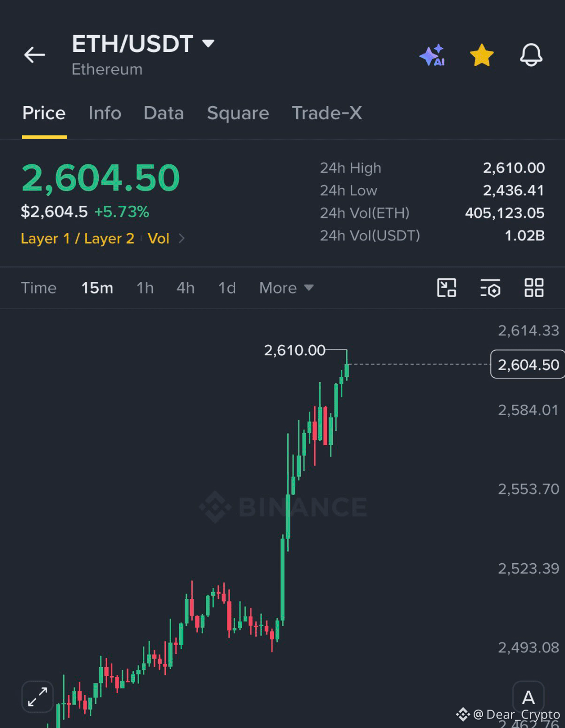The image size is (565, 728).
Task: Click the 2,604.50 current price label on axis
Action: [528, 364]
